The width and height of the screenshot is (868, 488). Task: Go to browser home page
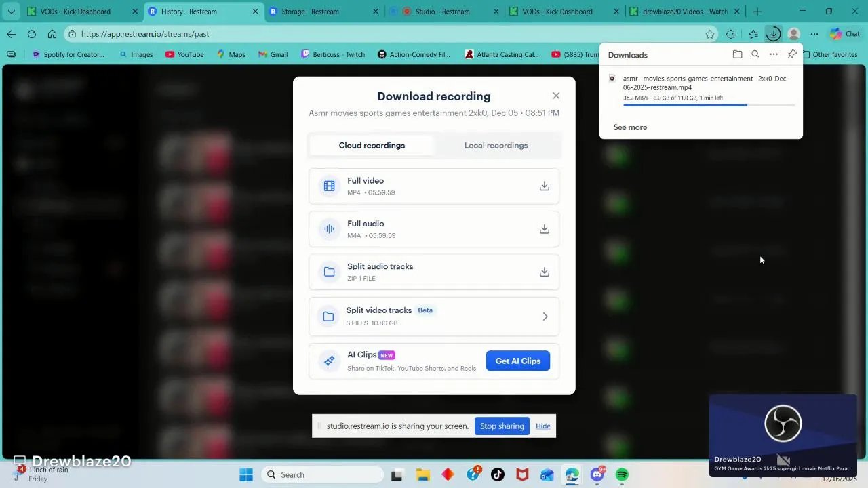[52, 34]
